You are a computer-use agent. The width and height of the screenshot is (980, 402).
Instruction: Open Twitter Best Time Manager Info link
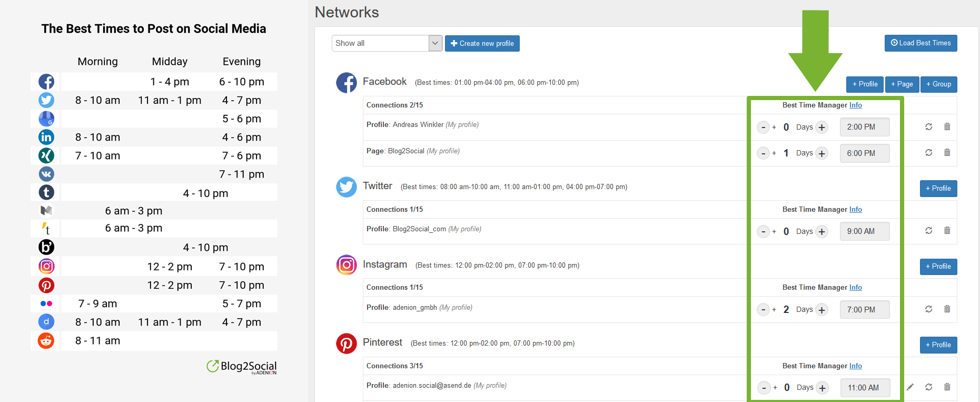[856, 210]
